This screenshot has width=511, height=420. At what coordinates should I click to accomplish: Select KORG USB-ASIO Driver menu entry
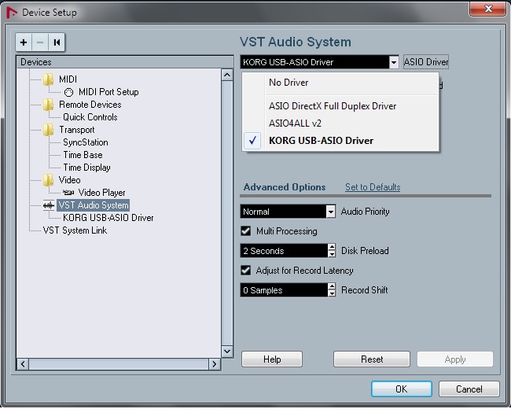coord(340,141)
